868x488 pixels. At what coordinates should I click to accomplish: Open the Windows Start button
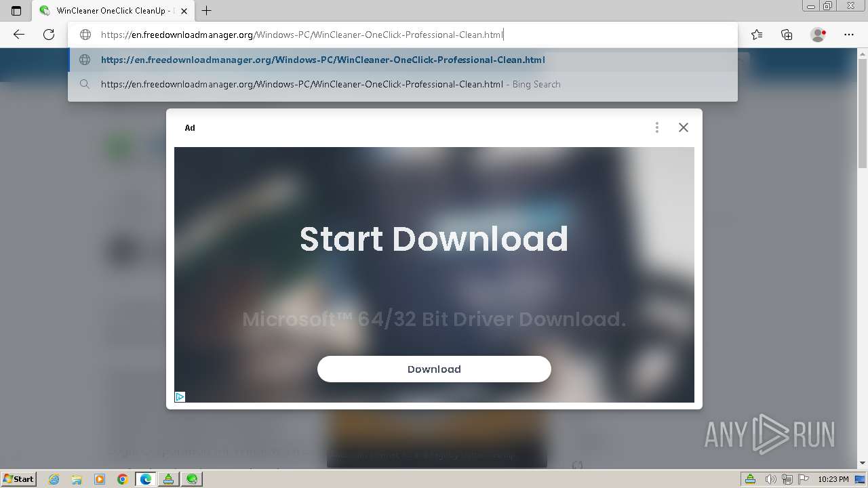point(18,479)
